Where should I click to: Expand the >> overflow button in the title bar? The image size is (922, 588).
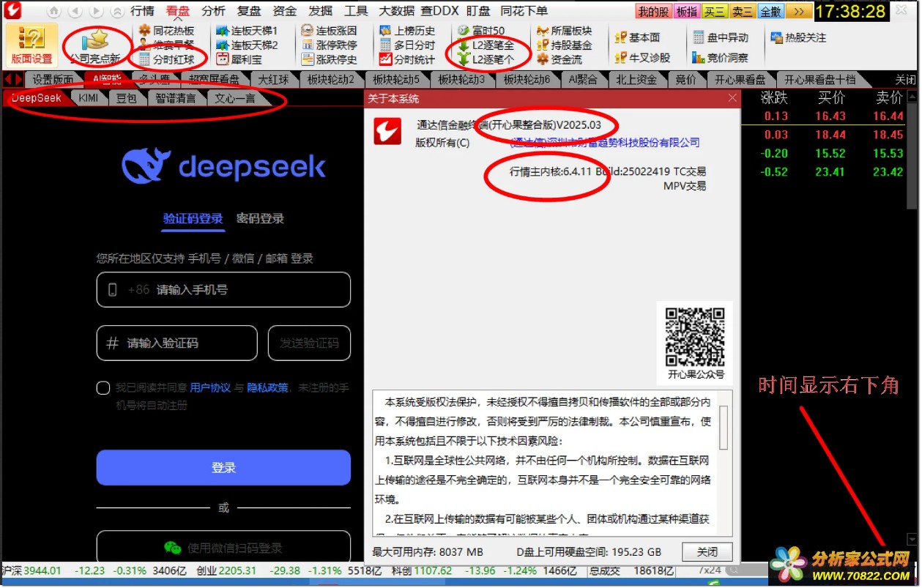[x=799, y=12]
